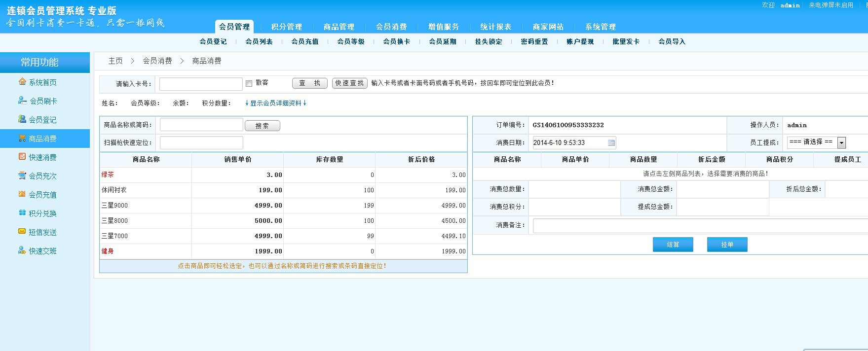Select 批量发卡 submenu item

[626, 41]
